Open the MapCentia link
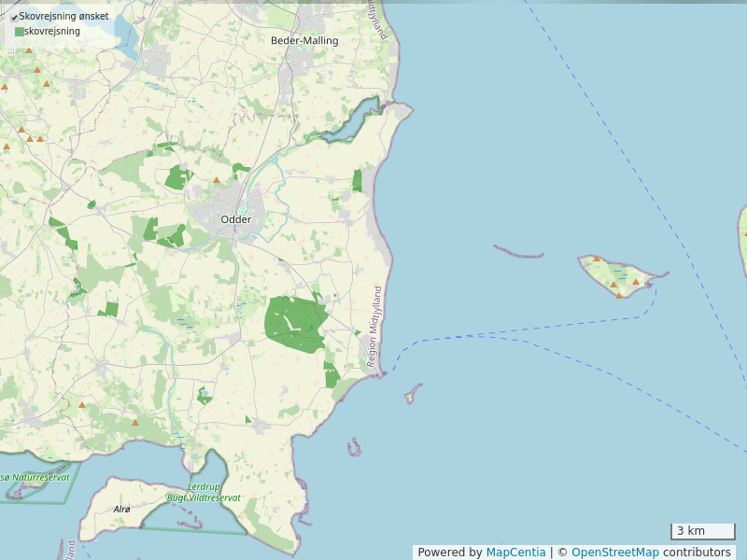The width and height of the screenshot is (747, 560). tap(515, 553)
